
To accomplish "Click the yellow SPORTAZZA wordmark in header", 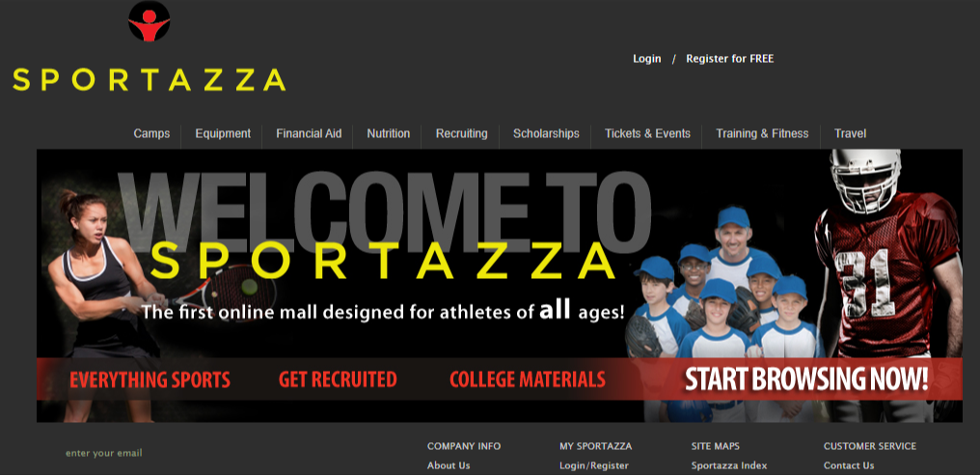I will point(150,80).
